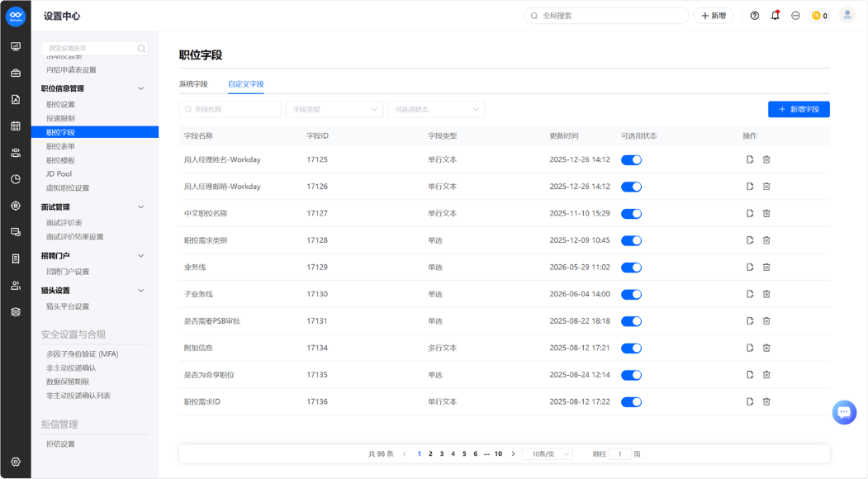Open the chat support bubble icon
868x479 pixels.
coord(844,412)
